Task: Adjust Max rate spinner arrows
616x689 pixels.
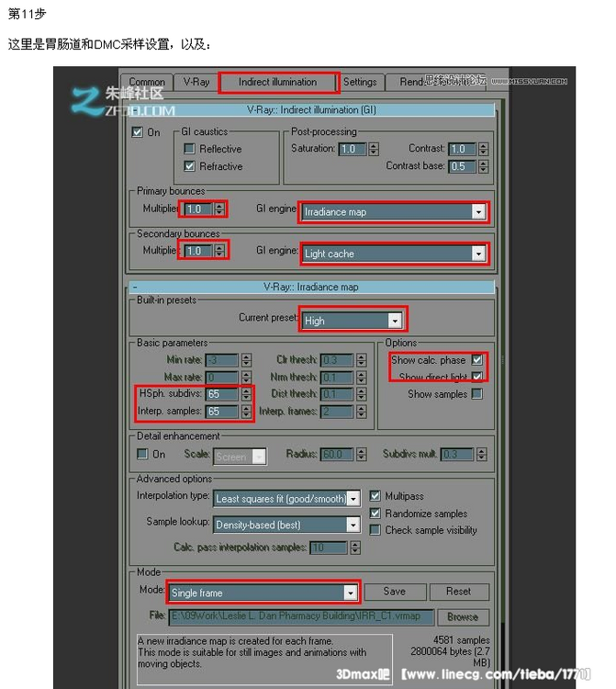Action: coord(246,378)
